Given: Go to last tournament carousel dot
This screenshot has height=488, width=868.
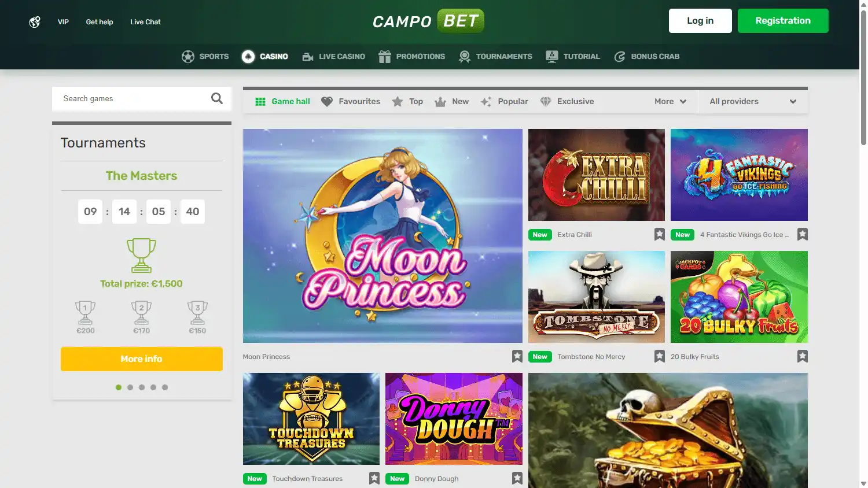Looking at the screenshot, I should point(165,387).
